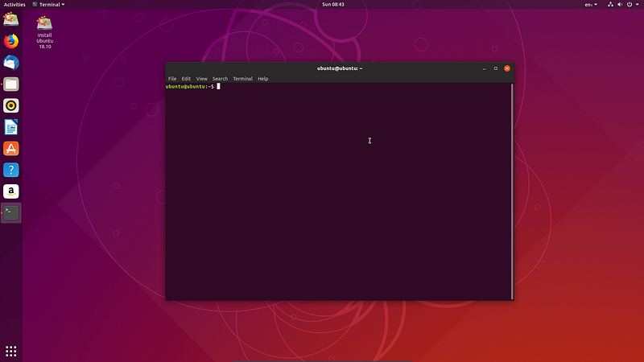Launch Amazon from the dock
This screenshot has width=644, height=362.
click(x=11, y=191)
